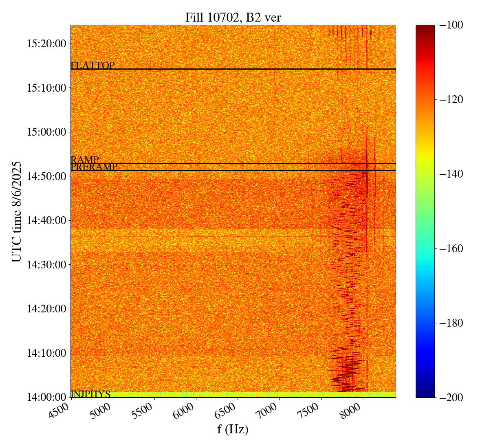Click the −200 colorbar tick label
The image size is (489, 448).
point(450,397)
